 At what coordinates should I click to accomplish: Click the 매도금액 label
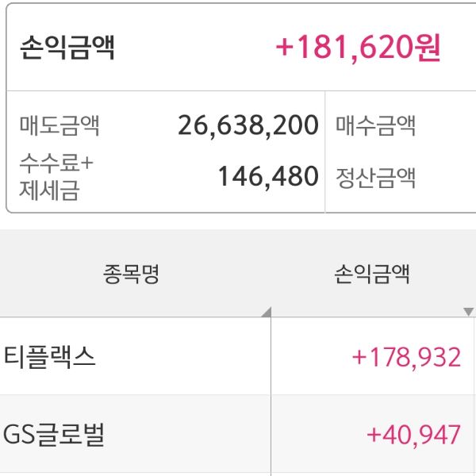(59, 126)
